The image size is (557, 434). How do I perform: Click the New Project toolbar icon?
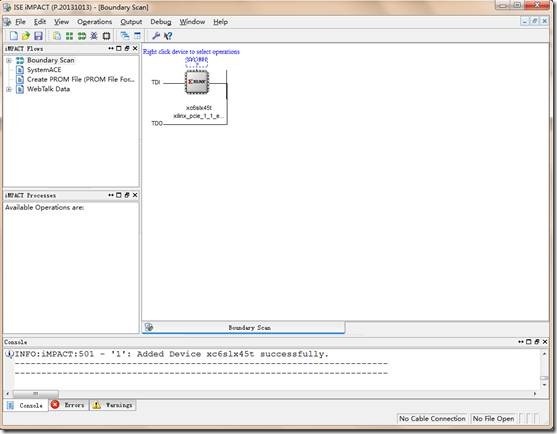click(13, 36)
